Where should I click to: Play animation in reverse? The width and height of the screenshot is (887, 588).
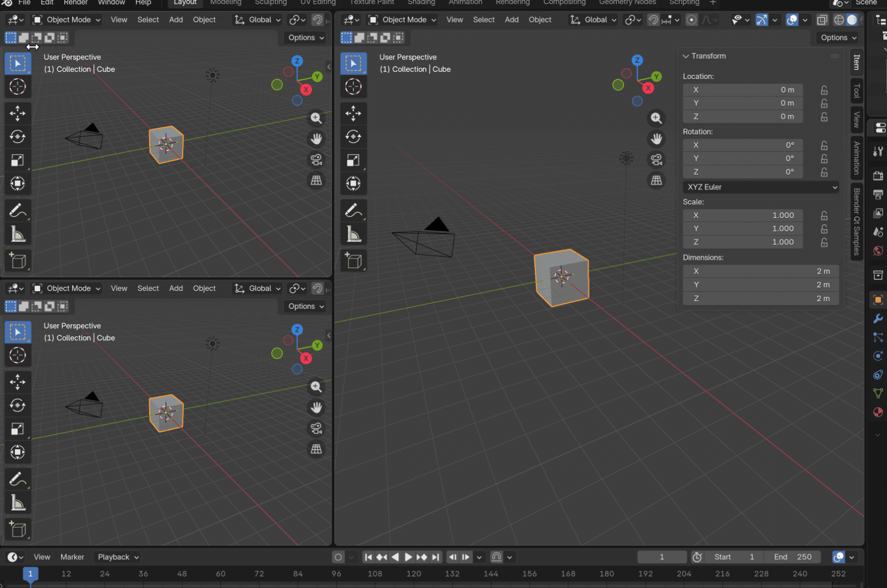coord(395,557)
